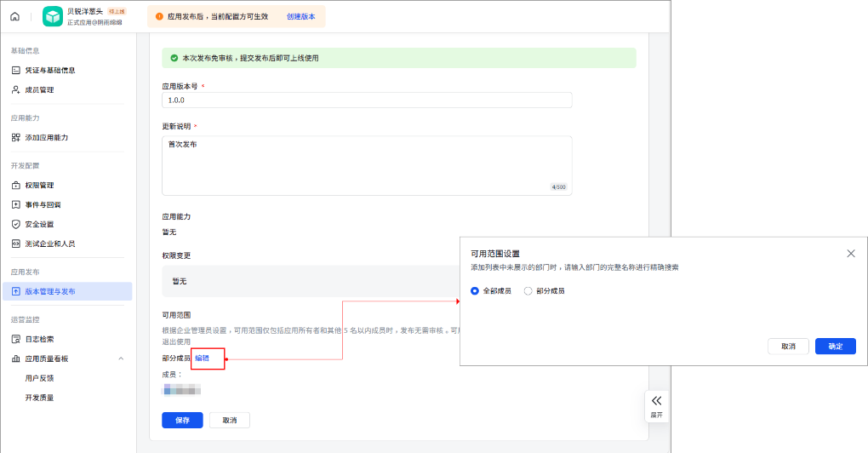Click the 取消 button below member list
This screenshot has height=453, width=868.
[229, 421]
